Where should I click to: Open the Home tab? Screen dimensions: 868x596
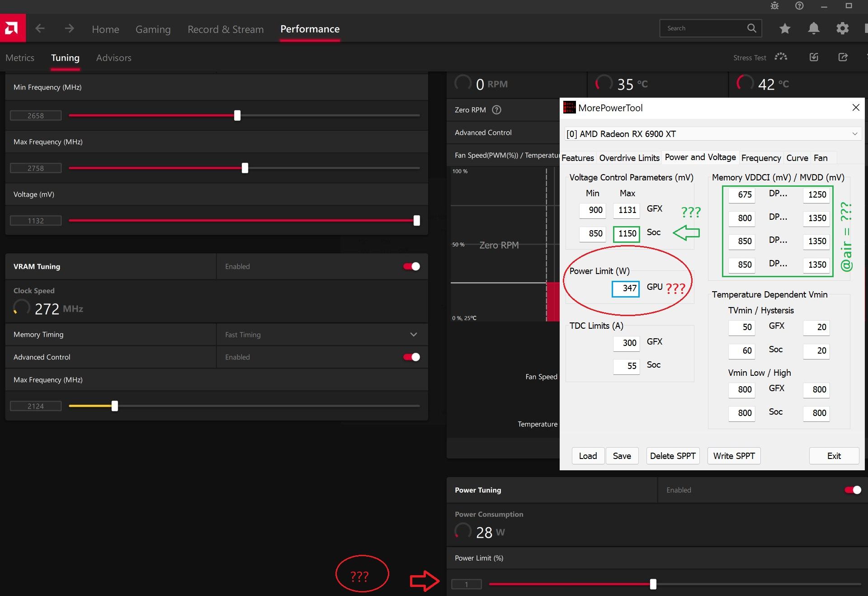[105, 29]
